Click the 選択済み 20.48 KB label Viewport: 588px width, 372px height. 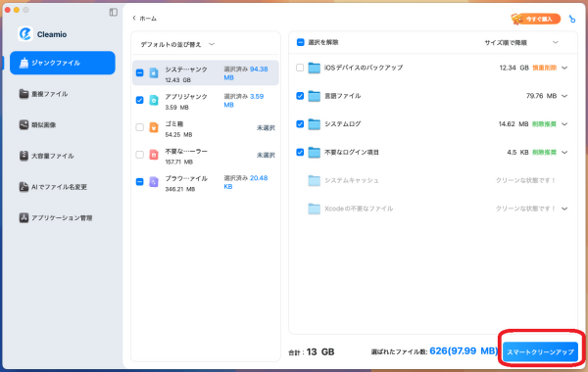click(x=246, y=182)
